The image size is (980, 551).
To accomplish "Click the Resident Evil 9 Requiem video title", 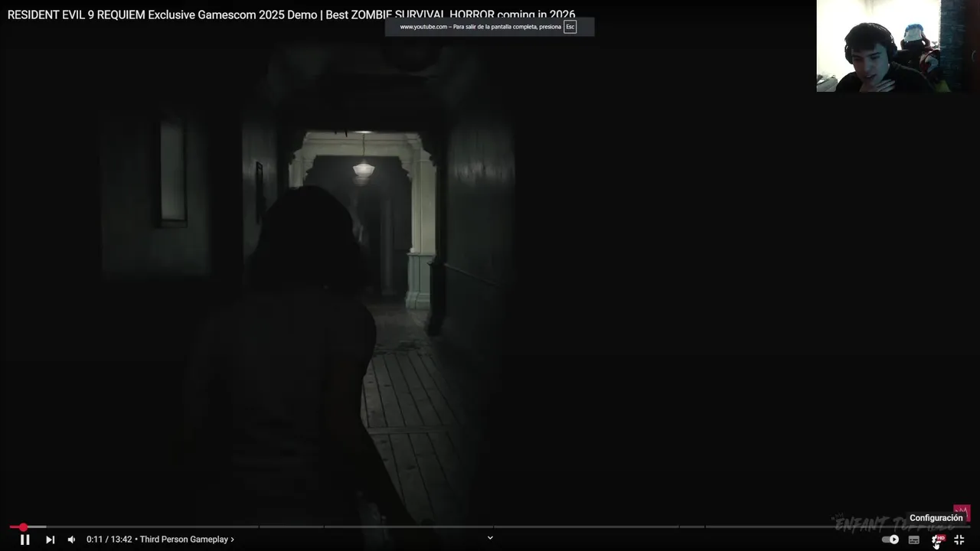I will [291, 15].
